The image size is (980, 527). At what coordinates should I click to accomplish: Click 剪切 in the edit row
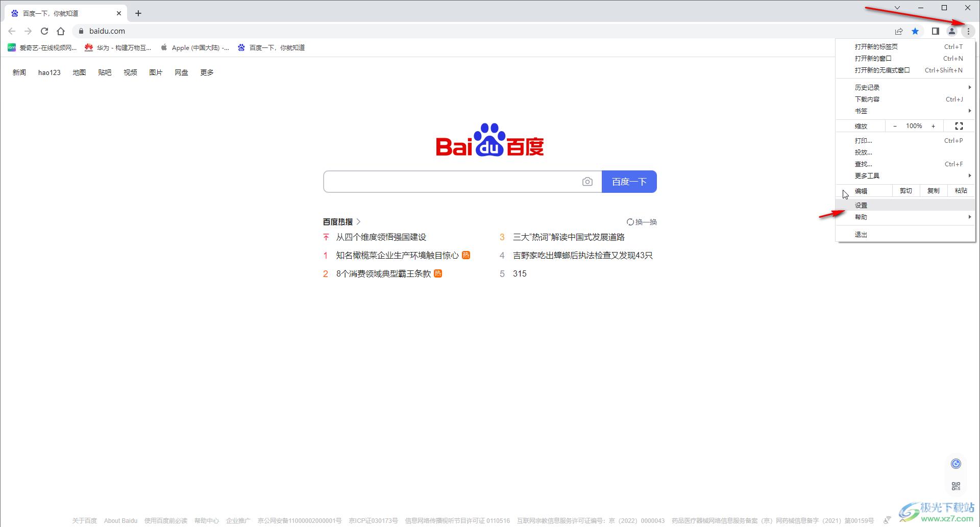coord(906,191)
